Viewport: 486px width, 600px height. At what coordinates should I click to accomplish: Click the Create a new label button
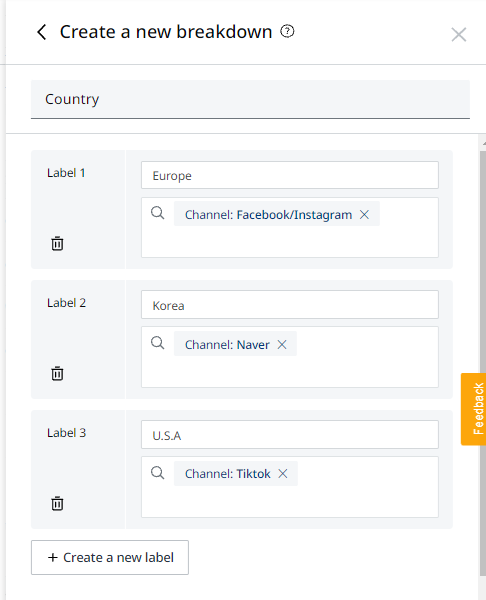[x=110, y=558]
